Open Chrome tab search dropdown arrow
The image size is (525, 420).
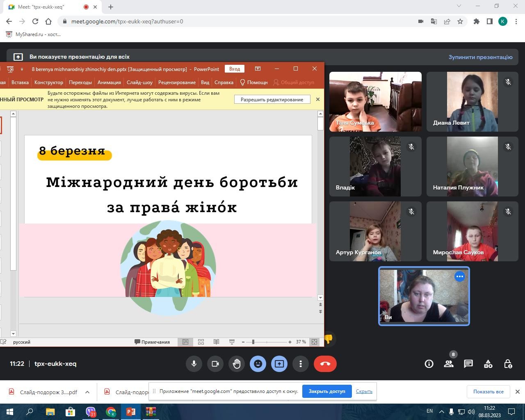[x=459, y=6]
